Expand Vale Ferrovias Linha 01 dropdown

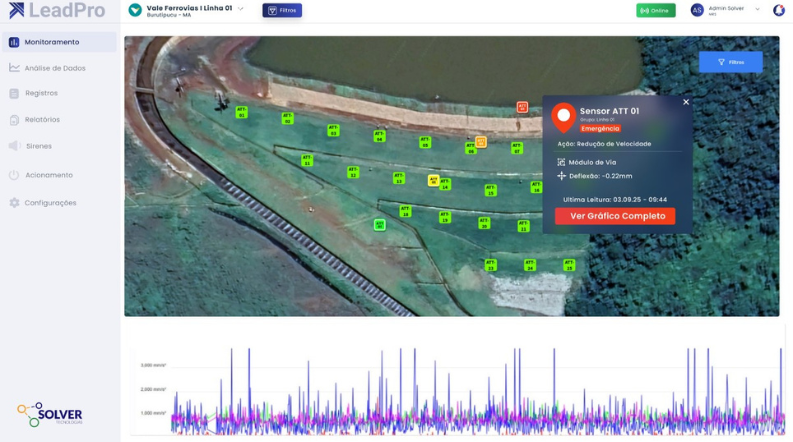(240, 8)
